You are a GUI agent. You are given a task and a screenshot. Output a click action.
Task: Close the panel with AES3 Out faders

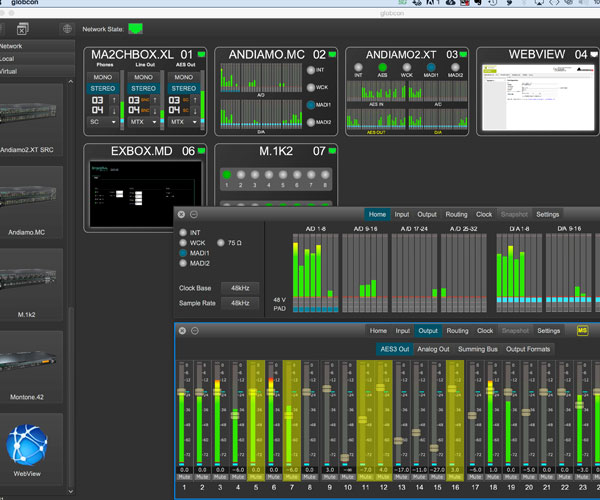click(x=182, y=331)
